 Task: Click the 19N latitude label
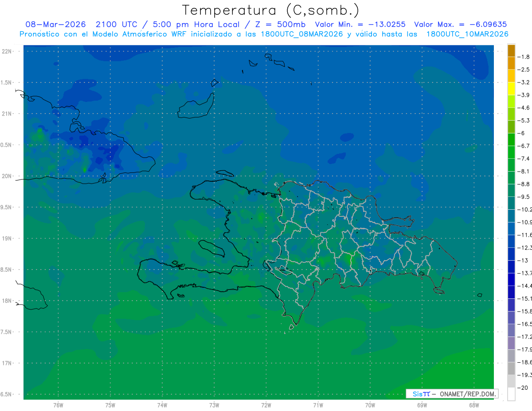click(8, 239)
